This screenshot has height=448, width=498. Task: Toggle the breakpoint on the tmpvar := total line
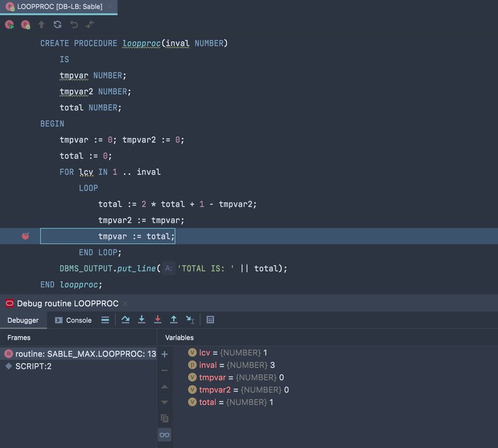point(26,236)
